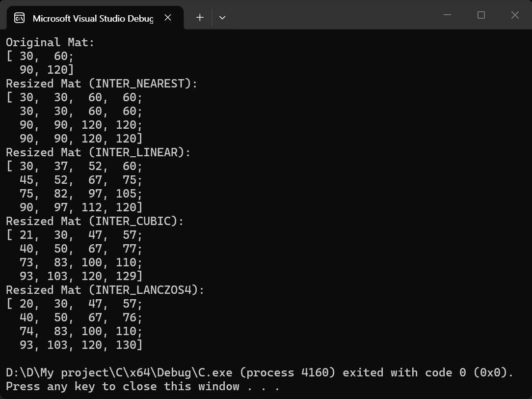
Task: Close the Microsoft Visual Studio Debug tab
Action: (x=168, y=18)
